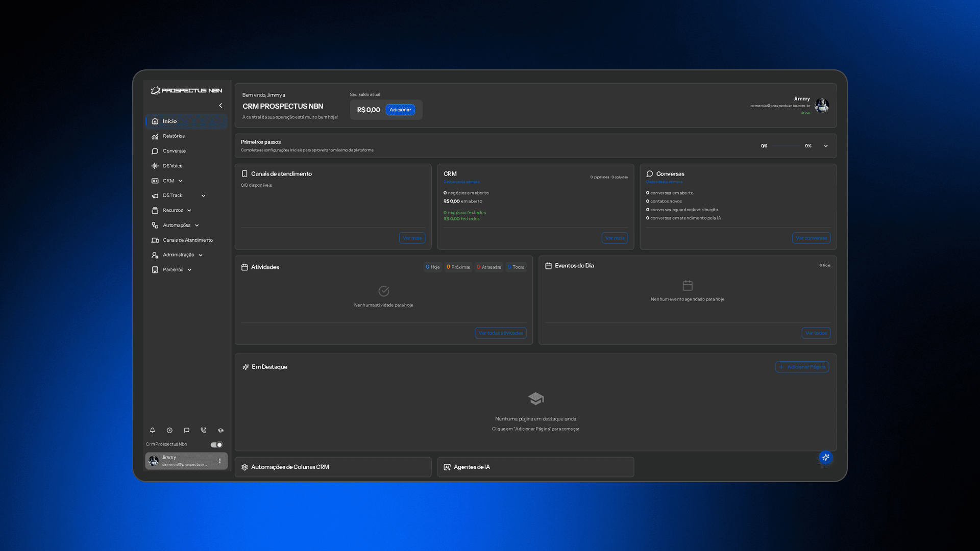Screen dimensions: 980x551
Task: Expand the DS Track submenu
Action: [203, 195]
